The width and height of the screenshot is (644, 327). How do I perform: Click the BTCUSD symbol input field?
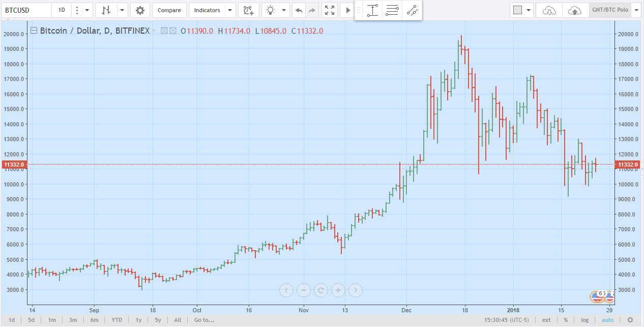26,10
